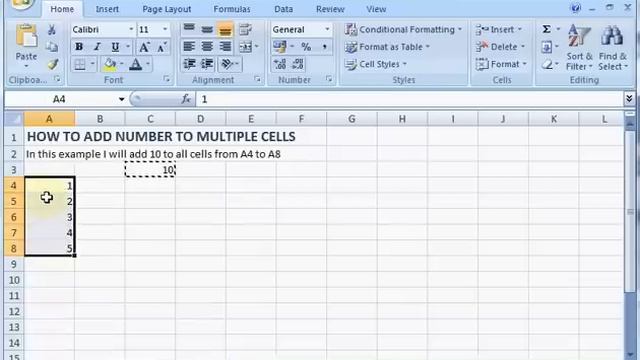
Task: Click the AutoSum sigma icon
Action: (x=547, y=29)
